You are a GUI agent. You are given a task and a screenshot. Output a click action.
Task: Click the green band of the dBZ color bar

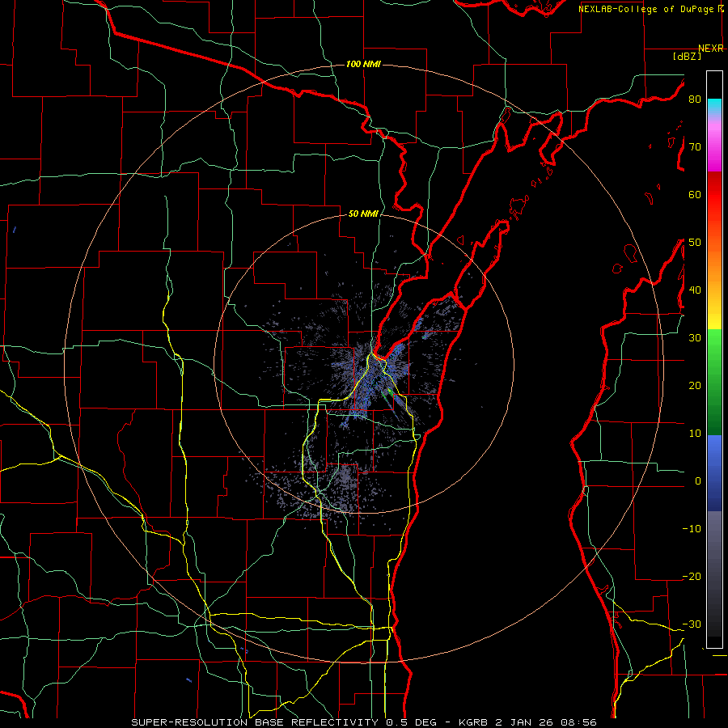point(714,382)
